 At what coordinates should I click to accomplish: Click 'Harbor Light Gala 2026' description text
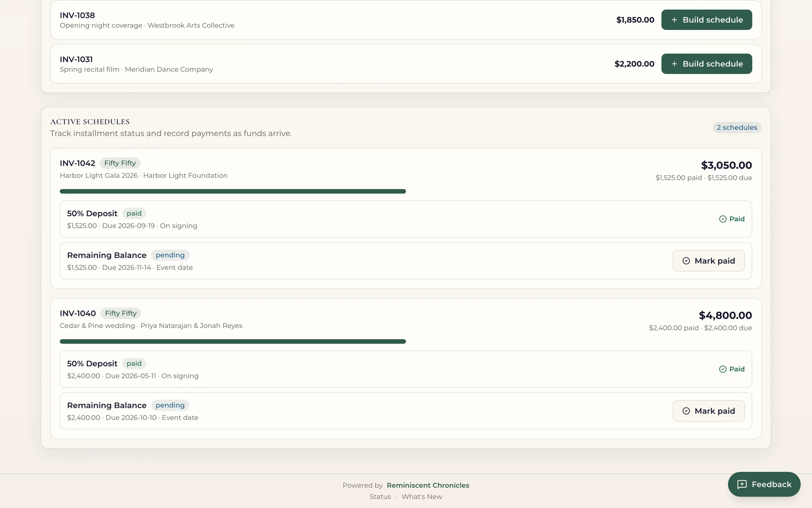[99, 175]
